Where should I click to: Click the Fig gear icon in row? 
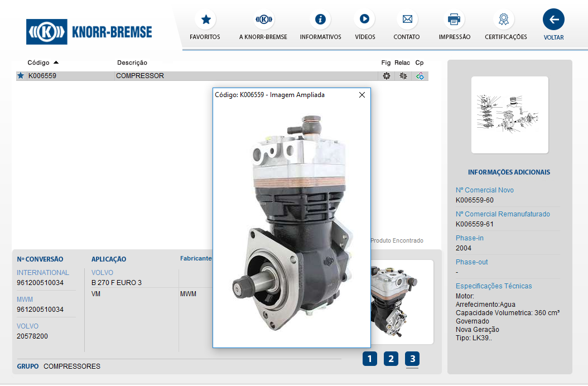coord(386,76)
